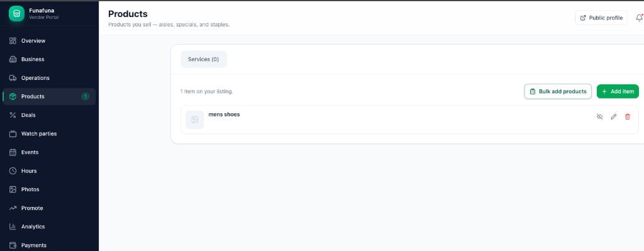Select the active Products menu item
Image resolution: width=644 pixels, height=251 pixels.
tap(49, 96)
